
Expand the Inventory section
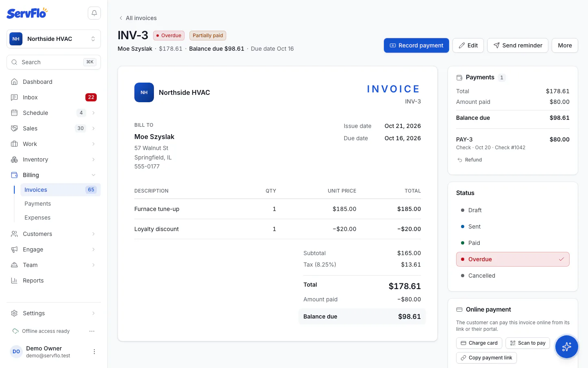pos(94,159)
